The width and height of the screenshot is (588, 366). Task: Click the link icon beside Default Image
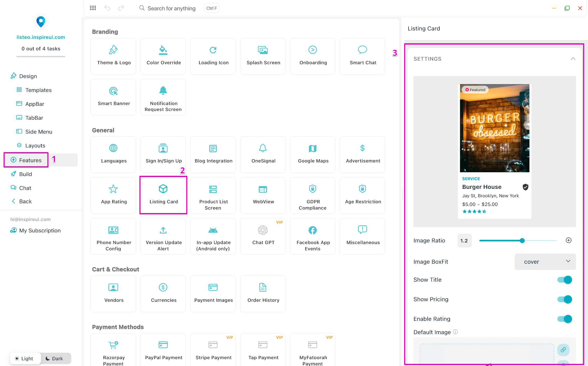click(563, 350)
